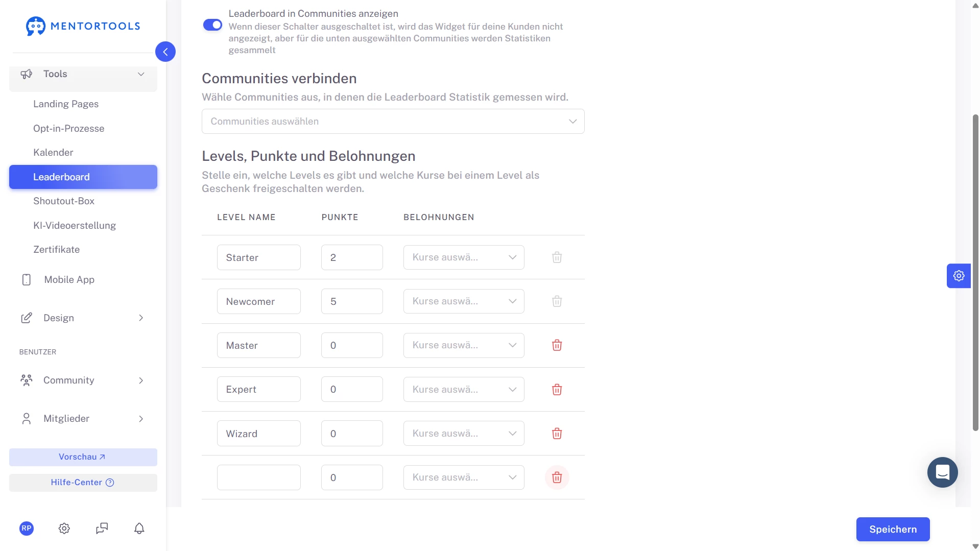Open settings gear in bottom sidebar

(64, 529)
